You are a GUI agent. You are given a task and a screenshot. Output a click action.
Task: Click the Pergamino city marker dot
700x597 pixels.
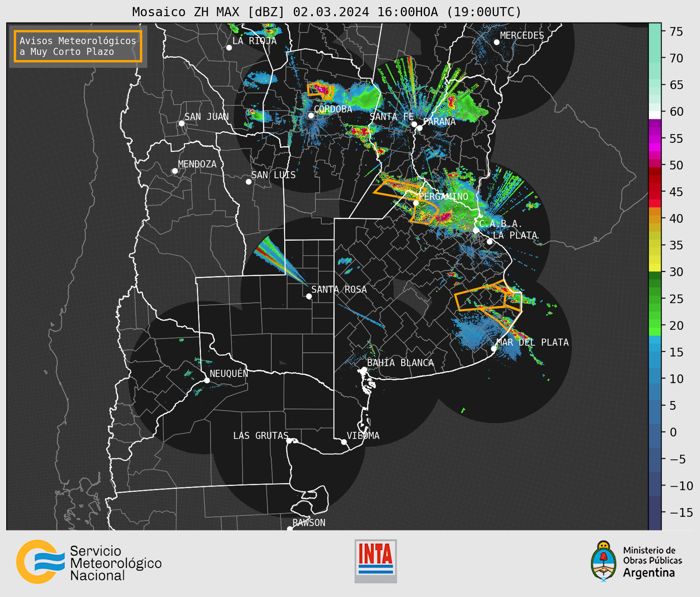pos(416,203)
